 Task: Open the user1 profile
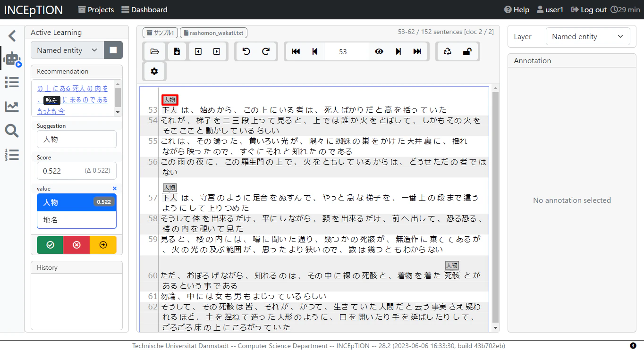[x=550, y=9]
